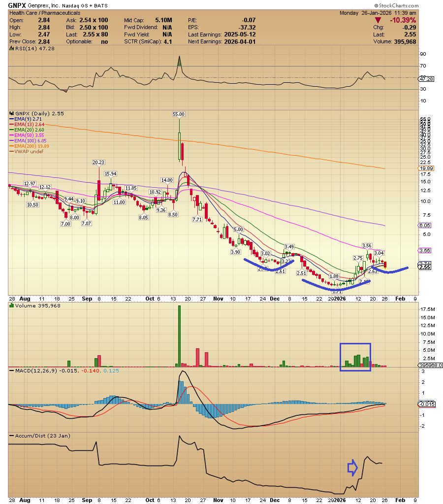This screenshot has width=443, height=504.
Task: Click the 20.23 high price label
Action: tap(98, 162)
